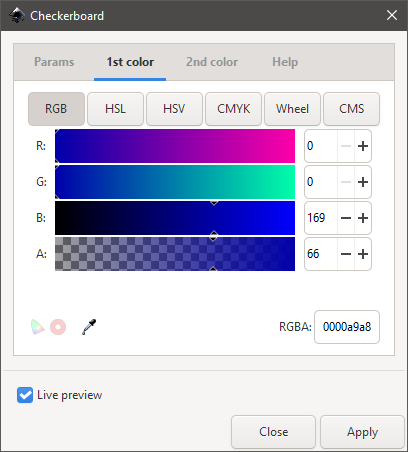Viewport: 408px width, 452px height.
Task: Increase the R value with plus
Action: [x=363, y=146]
